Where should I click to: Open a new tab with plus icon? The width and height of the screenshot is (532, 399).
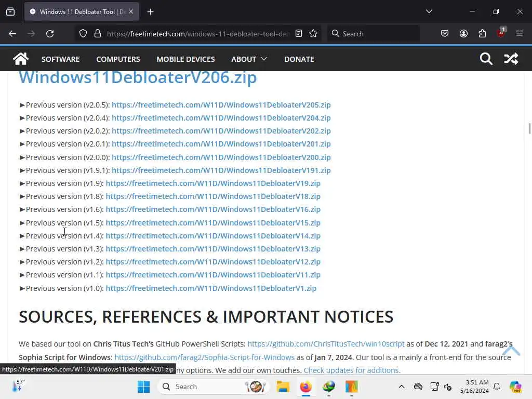coord(150,12)
